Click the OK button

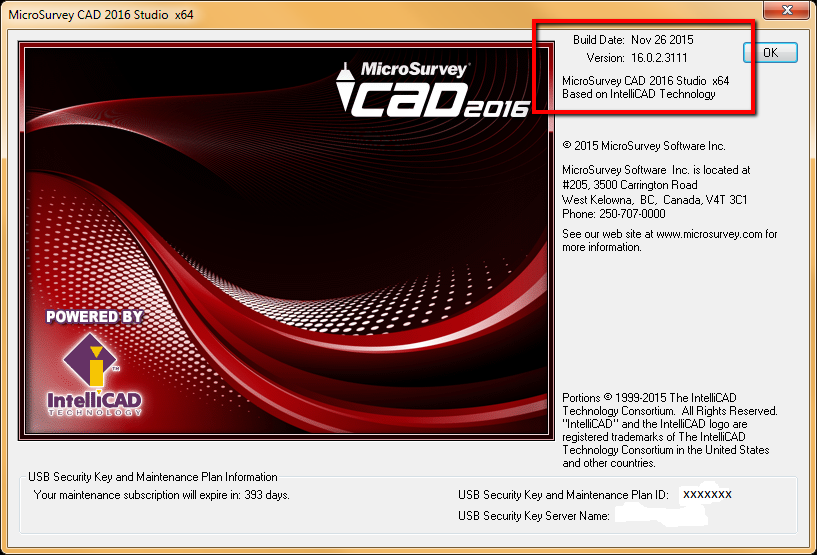click(770, 53)
